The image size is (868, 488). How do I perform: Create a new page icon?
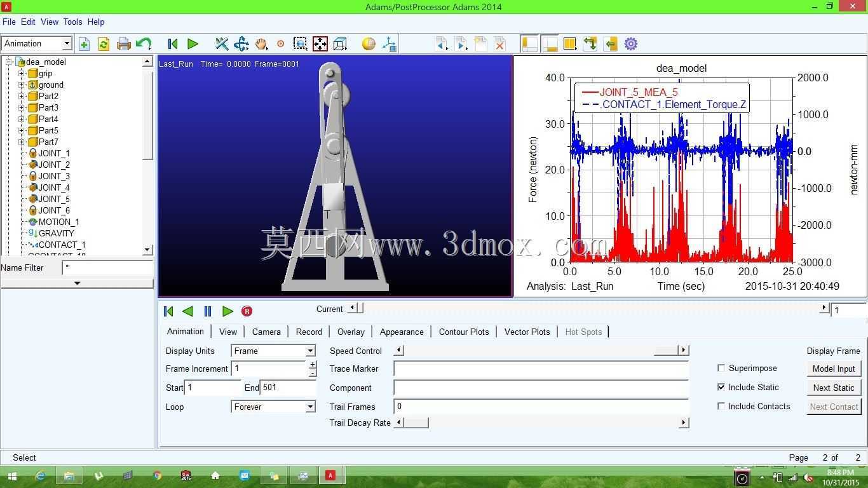tap(480, 44)
